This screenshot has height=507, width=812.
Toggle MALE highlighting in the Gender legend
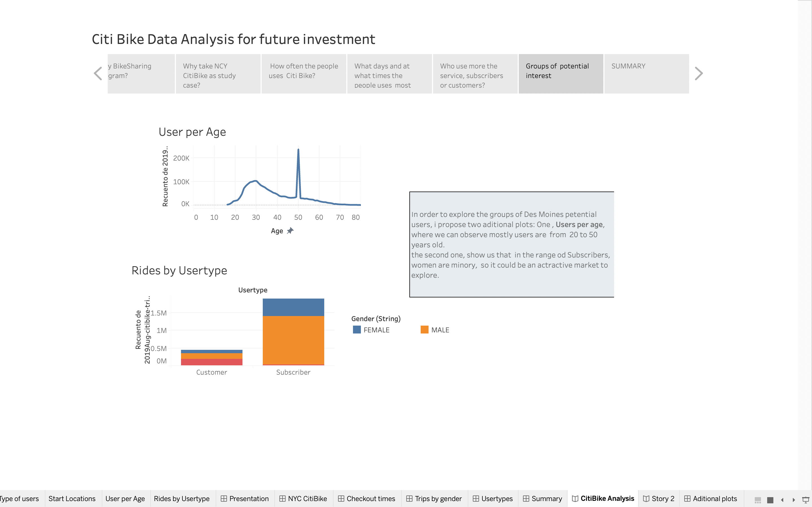pyautogui.click(x=442, y=330)
